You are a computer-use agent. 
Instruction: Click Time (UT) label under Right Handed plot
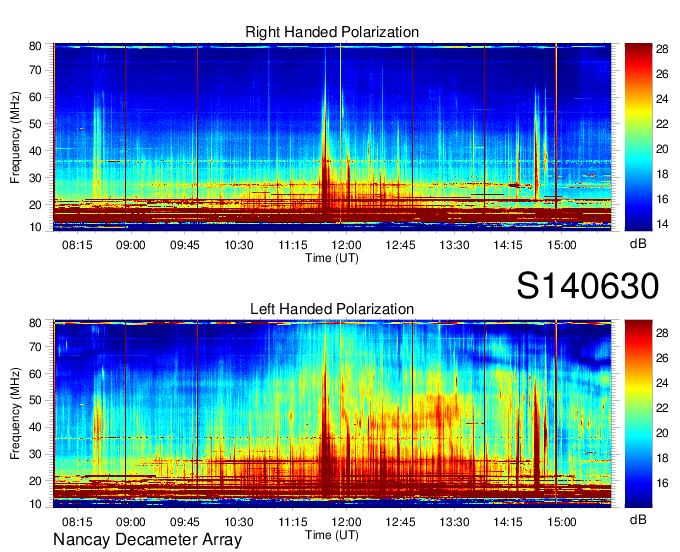click(332, 258)
